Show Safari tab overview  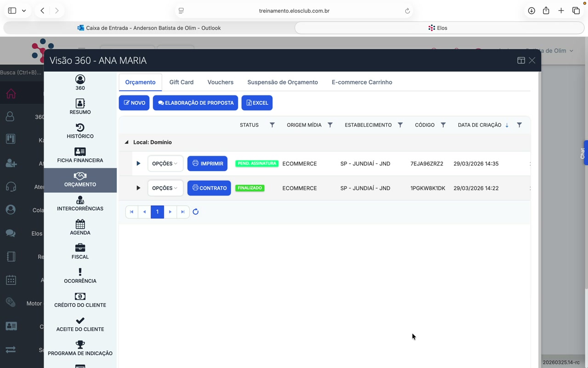tap(576, 11)
